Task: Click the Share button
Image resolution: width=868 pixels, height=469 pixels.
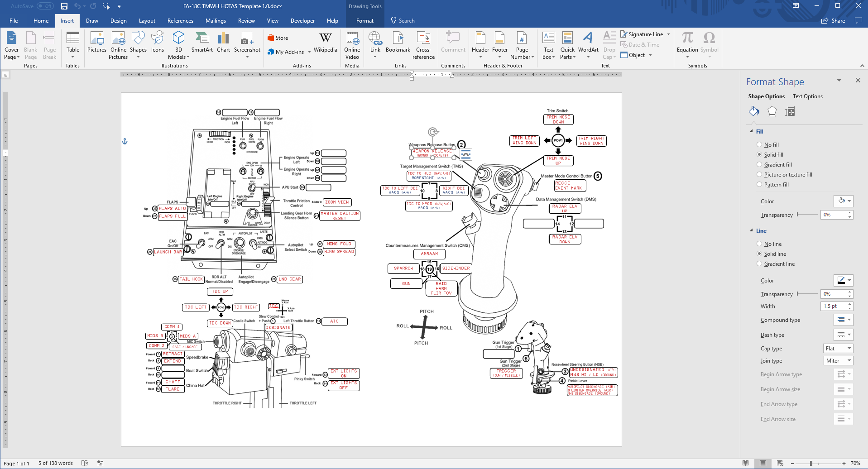Action: pos(833,21)
